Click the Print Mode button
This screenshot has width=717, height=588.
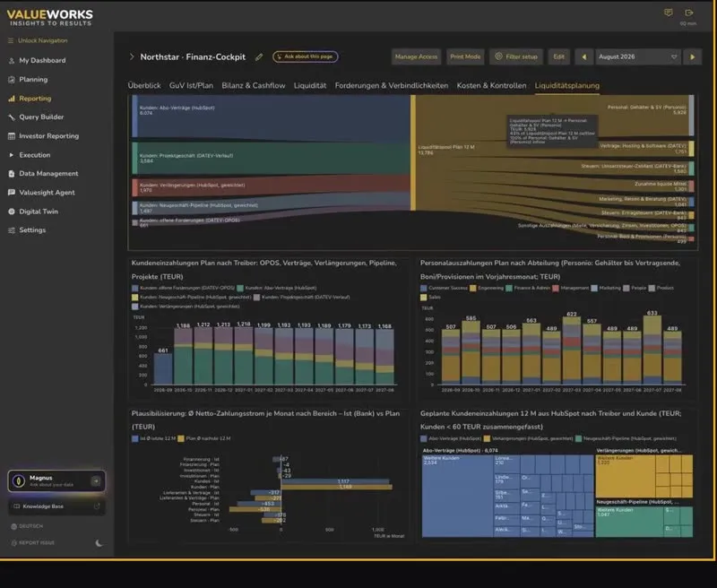[465, 56]
